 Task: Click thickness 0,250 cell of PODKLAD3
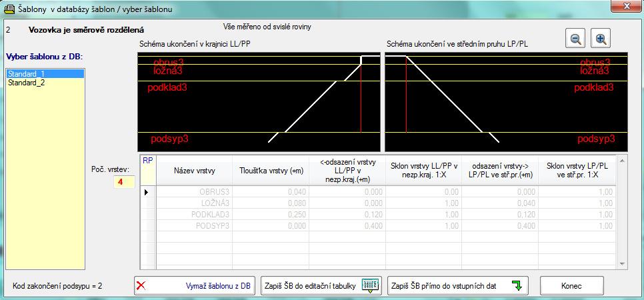click(271, 215)
